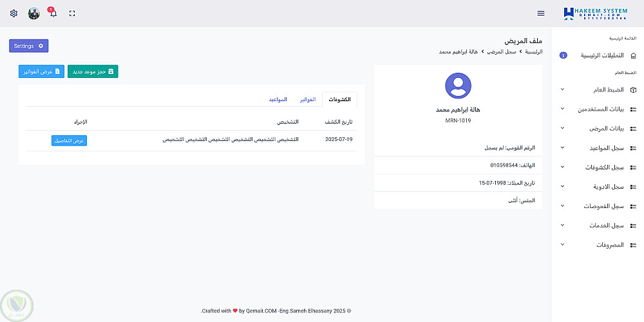
Task: Expand the سجل الادوية sidebar section
Action: 598,187
